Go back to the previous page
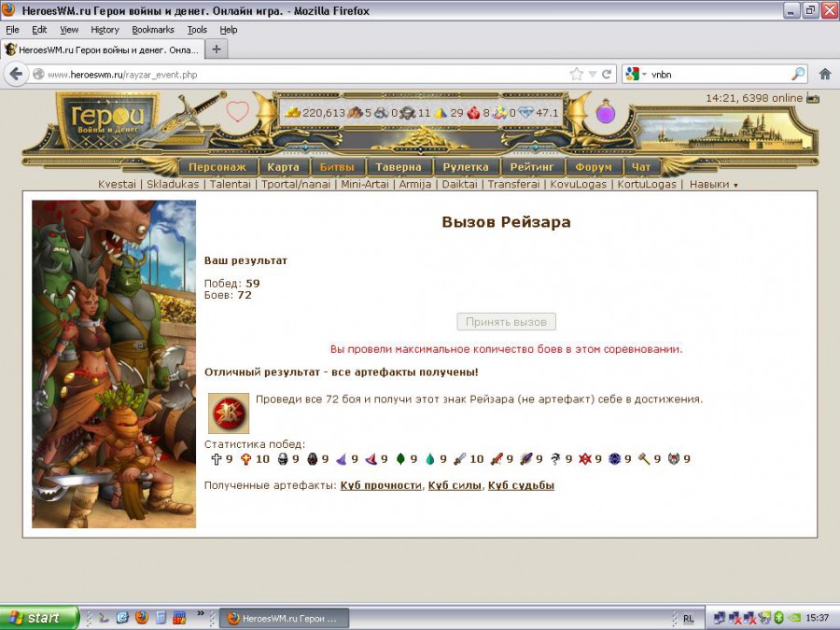 coord(16,74)
